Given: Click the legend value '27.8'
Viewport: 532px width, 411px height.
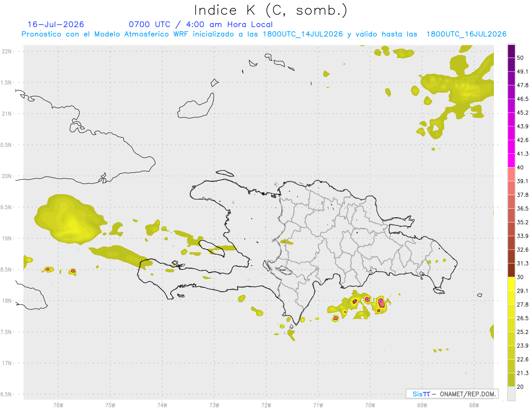Looking at the screenshot, I should pyautogui.click(x=523, y=304).
